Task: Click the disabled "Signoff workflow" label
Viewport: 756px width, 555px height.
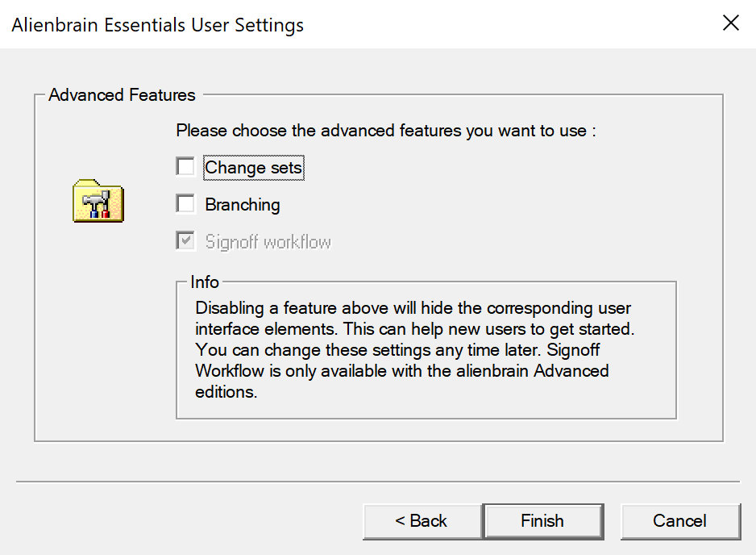Action: tap(268, 242)
